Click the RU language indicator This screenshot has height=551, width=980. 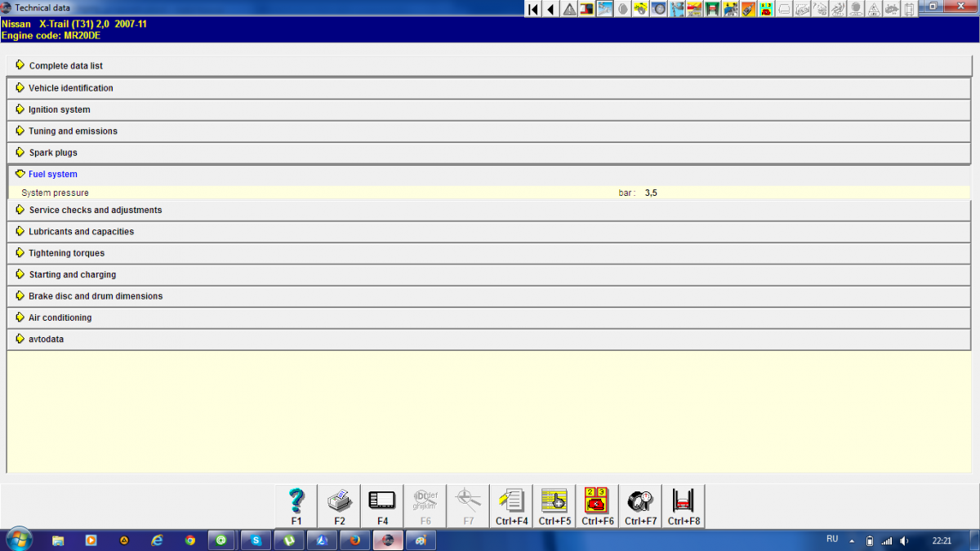click(832, 540)
